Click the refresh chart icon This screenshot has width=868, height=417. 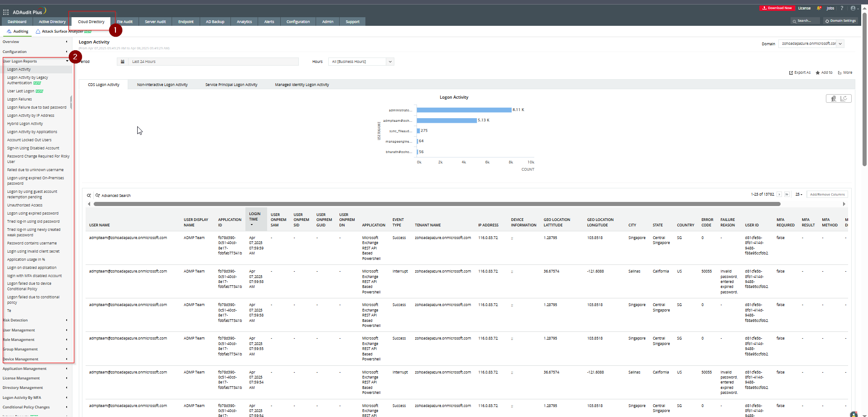coord(844,99)
